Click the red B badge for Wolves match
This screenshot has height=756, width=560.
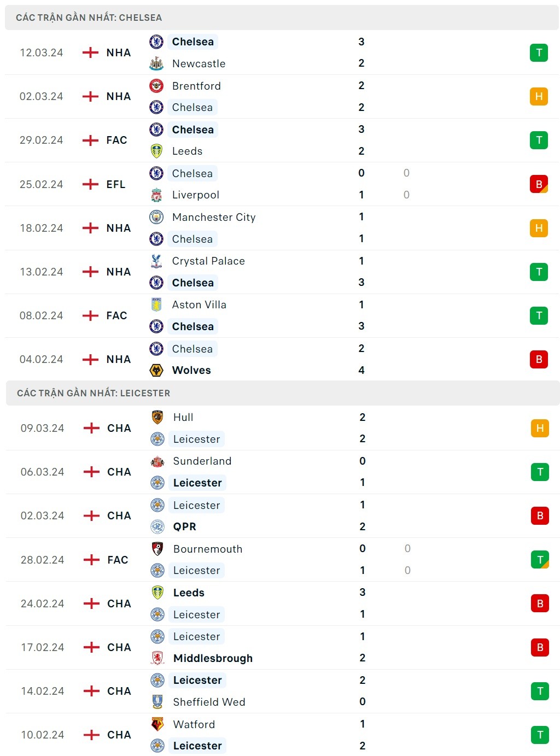coord(539,359)
